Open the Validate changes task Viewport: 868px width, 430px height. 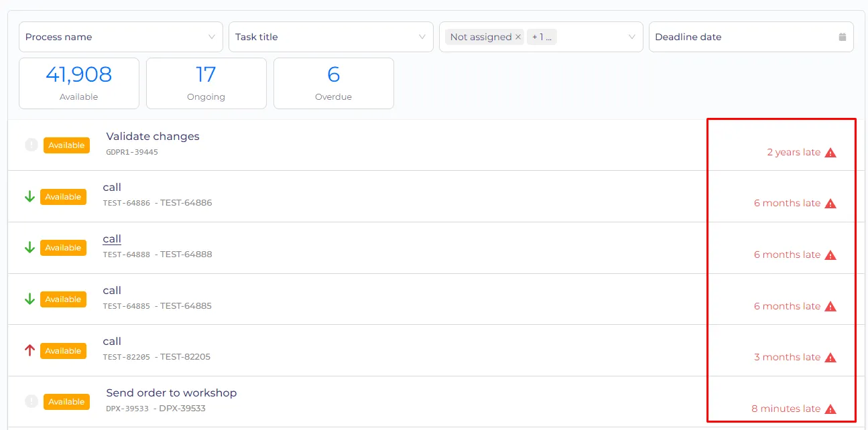[153, 136]
